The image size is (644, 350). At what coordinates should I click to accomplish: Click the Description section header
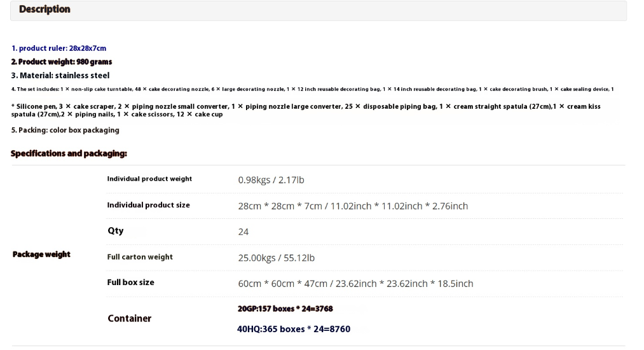click(45, 10)
